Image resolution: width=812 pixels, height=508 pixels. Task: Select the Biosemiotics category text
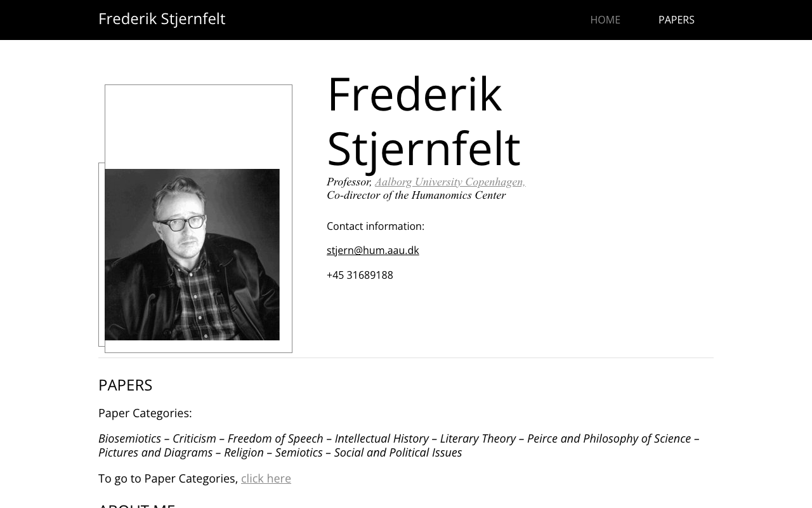coord(129,438)
